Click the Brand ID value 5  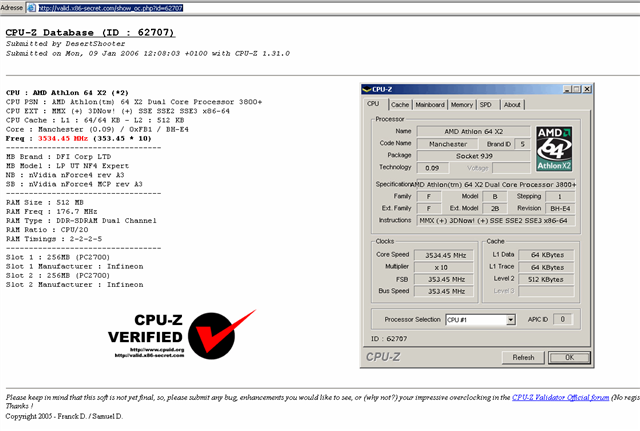(522, 144)
